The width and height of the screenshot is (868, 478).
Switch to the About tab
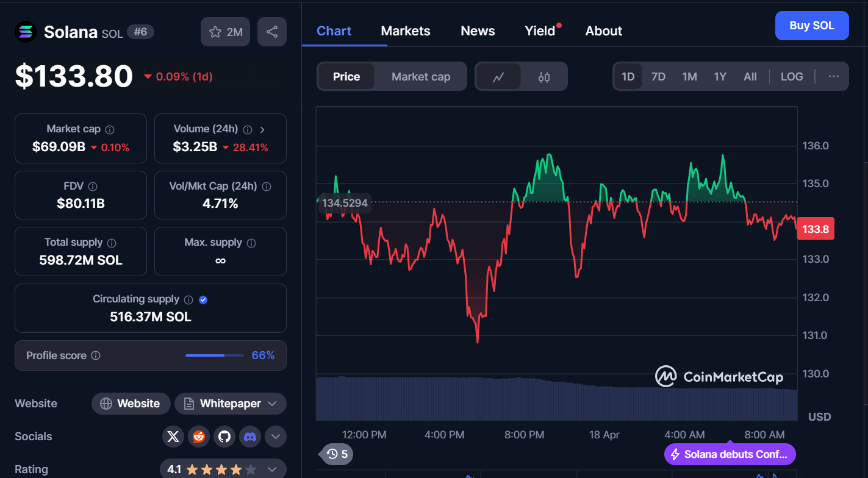pos(604,31)
